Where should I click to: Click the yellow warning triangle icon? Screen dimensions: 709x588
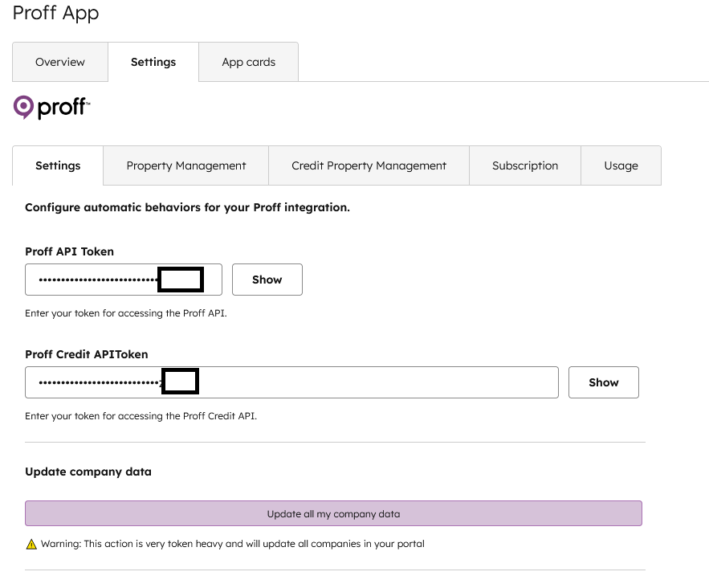31,544
